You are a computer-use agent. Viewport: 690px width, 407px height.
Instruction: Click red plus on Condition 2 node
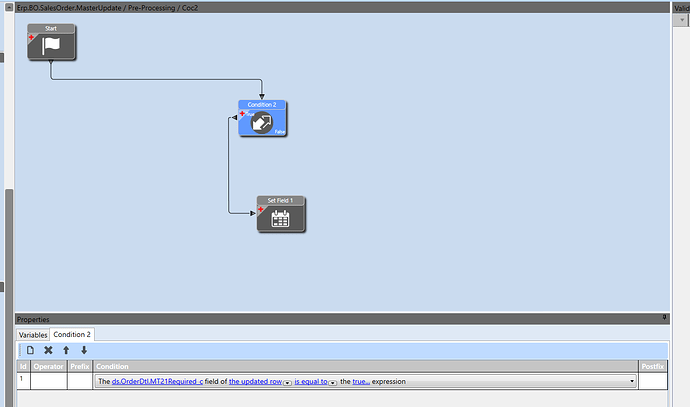[x=242, y=114]
